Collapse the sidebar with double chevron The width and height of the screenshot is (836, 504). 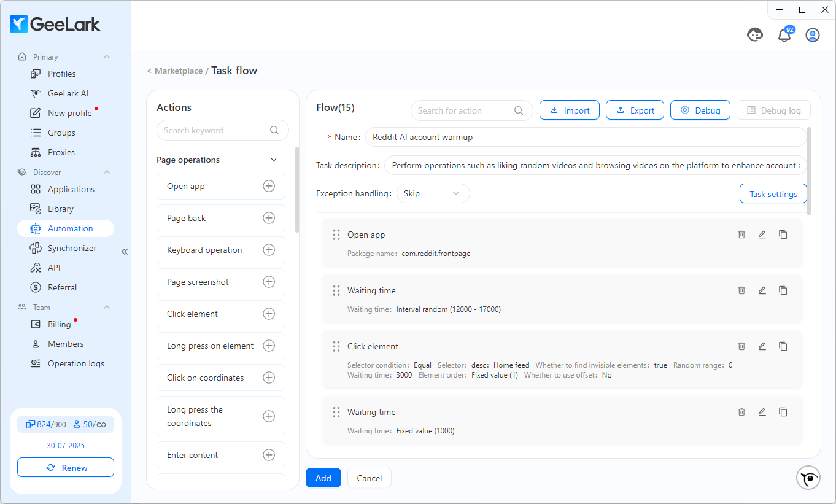coord(125,252)
